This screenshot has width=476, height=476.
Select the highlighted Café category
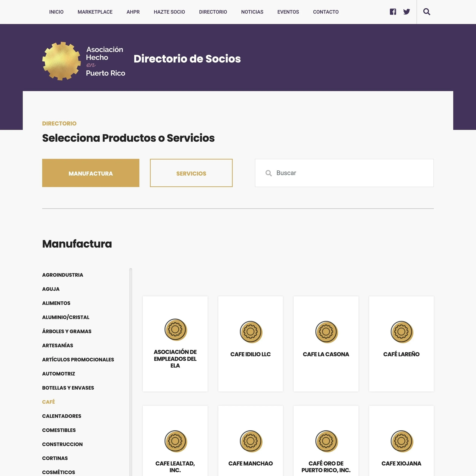(48, 402)
